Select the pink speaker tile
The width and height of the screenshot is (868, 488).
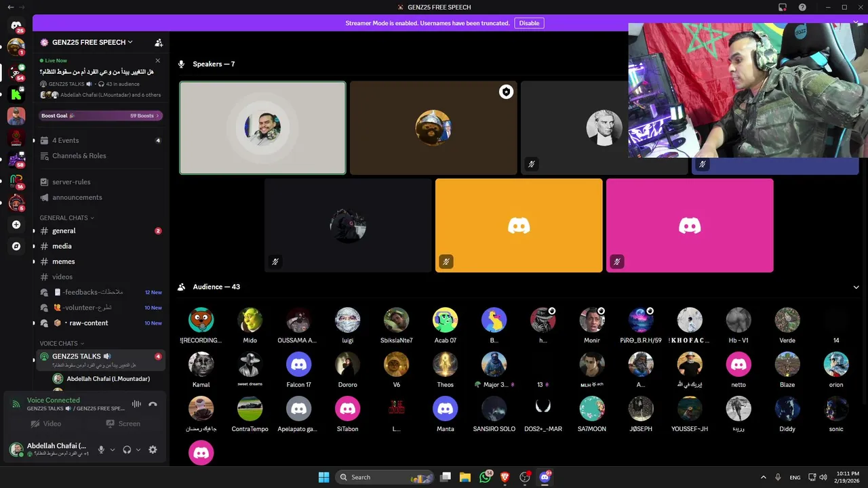pyautogui.click(x=690, y=226)
